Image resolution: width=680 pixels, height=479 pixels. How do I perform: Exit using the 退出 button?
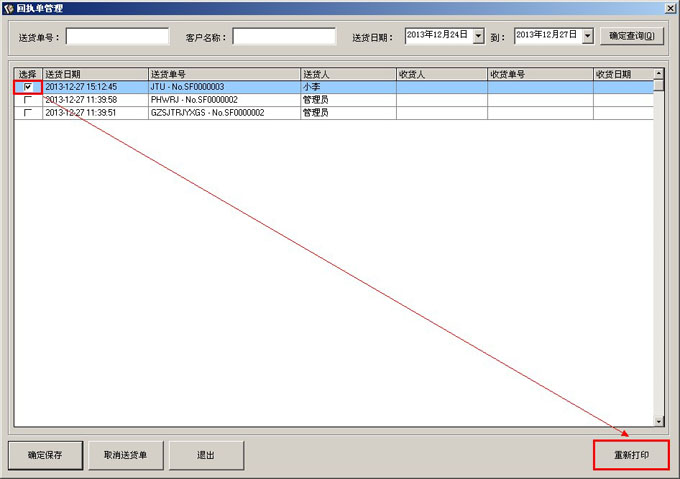point(205,455)
